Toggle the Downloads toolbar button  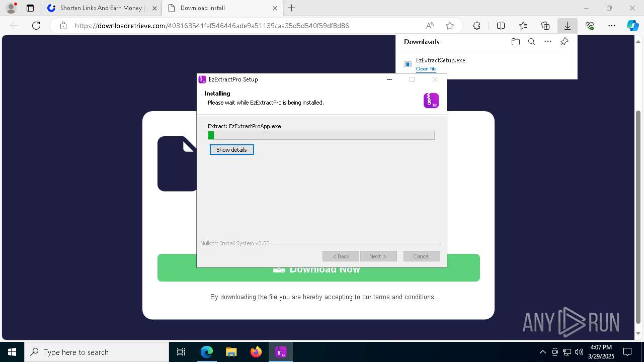pos(568,26)
